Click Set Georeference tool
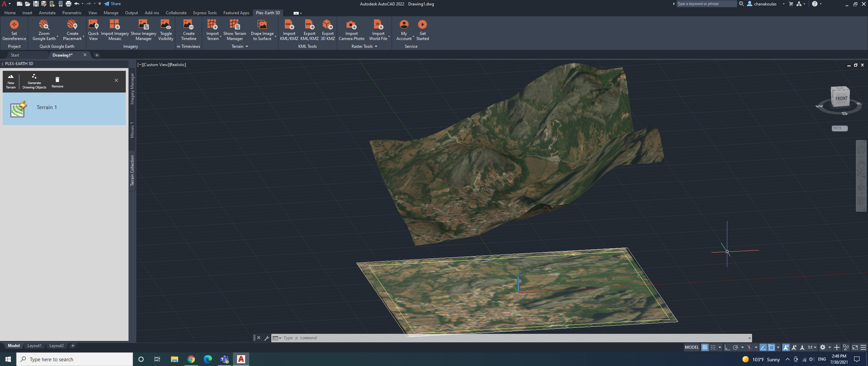Viewport: 868px width, 366px height. point(14,30)
